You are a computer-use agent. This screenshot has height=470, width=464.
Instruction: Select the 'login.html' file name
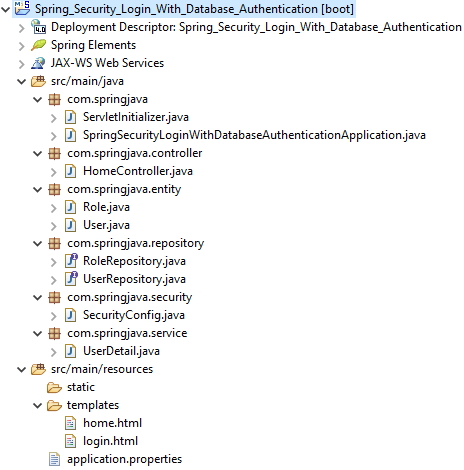point(110,441)
